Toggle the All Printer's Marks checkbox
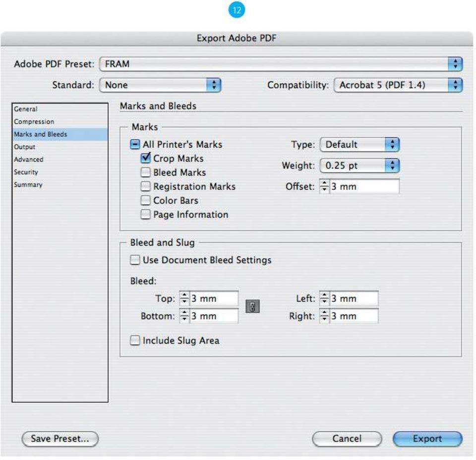 pyautogui.click(x=135, y=144)
